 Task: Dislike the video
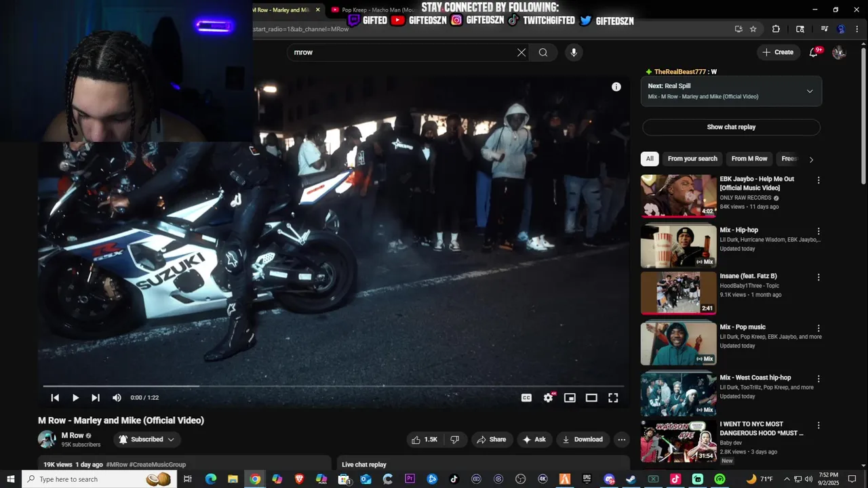tap(455, 439)
